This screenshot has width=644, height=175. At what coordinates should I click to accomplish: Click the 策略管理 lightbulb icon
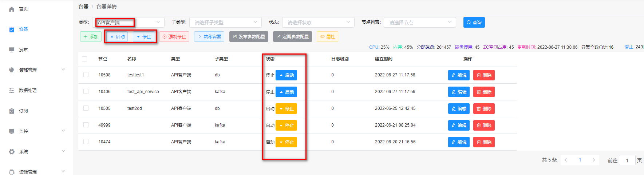pyautogui.click(x=12, y=70)
